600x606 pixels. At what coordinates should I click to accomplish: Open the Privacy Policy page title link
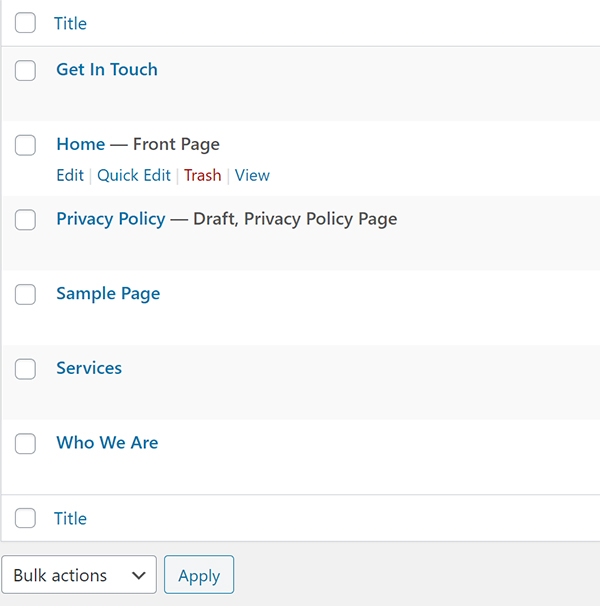click(111, 219)
